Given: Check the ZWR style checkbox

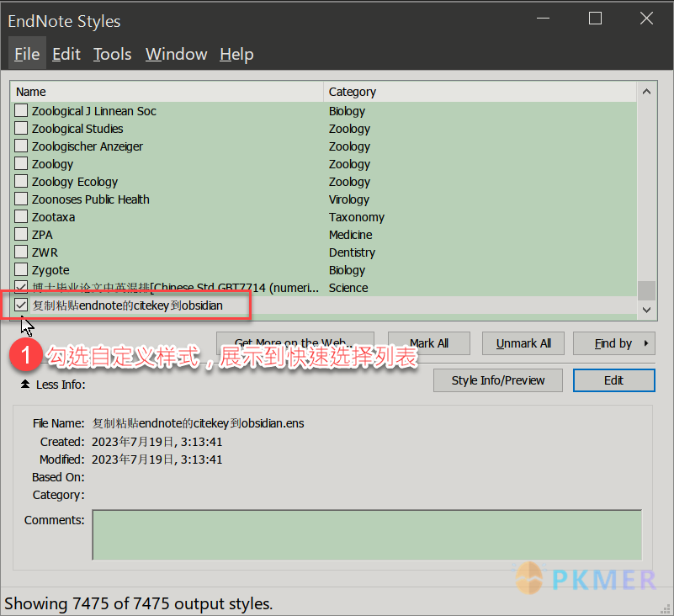Looking at the screenshot, I should pos(21,252).
